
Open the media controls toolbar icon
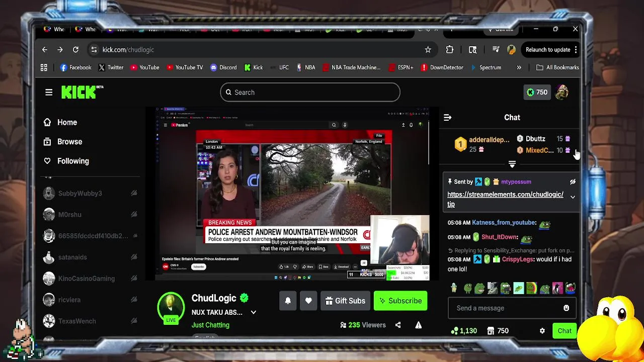[x=496, y=50]
